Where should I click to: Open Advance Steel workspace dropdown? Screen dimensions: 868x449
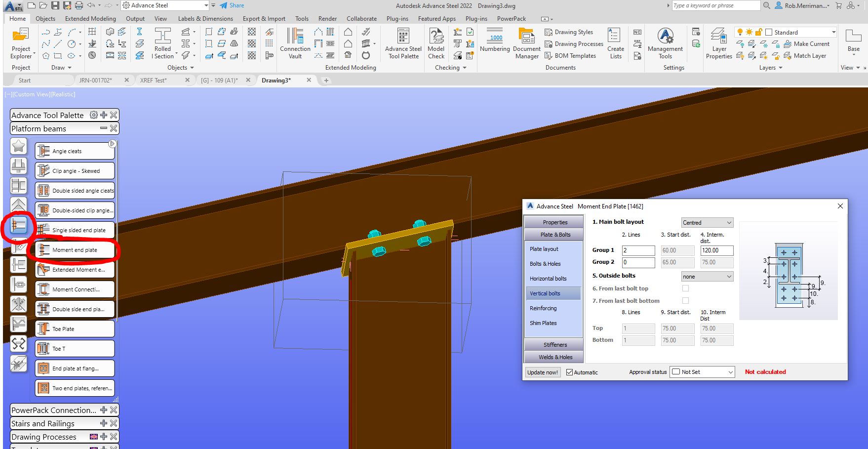click(x=165, y=5)
